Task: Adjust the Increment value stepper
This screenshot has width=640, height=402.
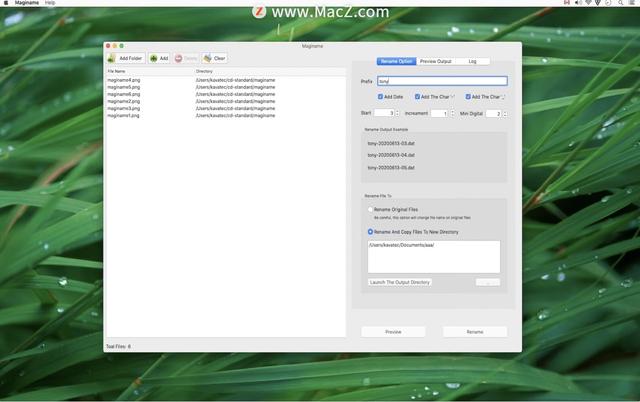Action: coord(453,113)
